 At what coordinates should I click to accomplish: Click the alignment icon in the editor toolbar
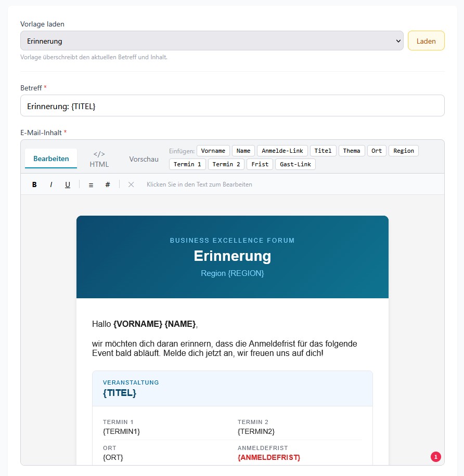click(91, 184)
